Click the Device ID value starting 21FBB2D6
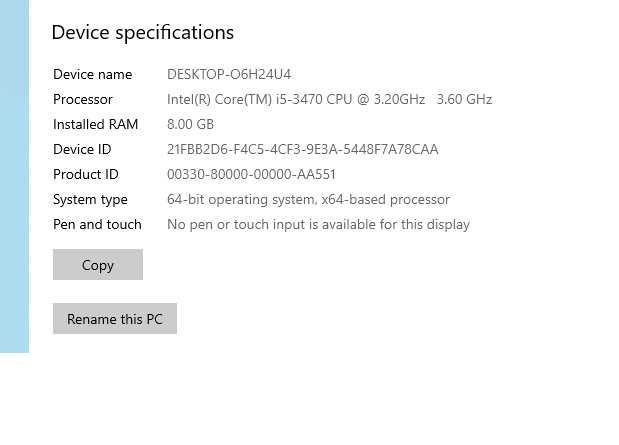Viewport: 619px width, 445px height. [302, 149]
